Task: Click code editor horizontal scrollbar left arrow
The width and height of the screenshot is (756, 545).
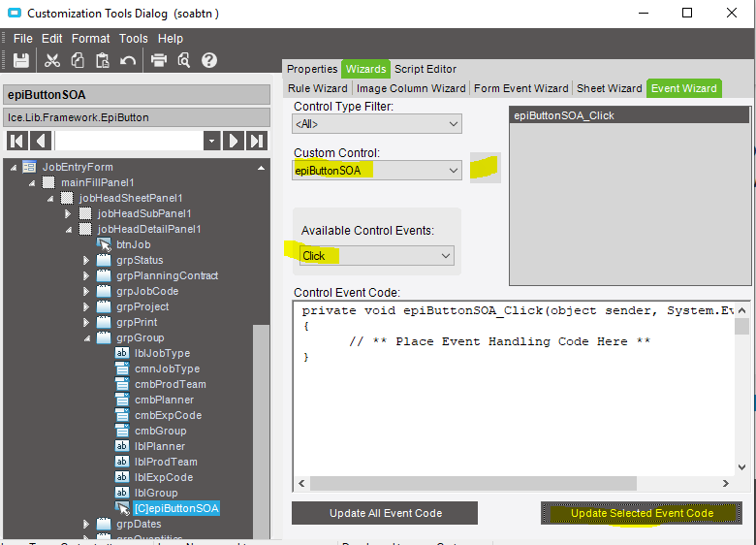Action: click(301, 483)
